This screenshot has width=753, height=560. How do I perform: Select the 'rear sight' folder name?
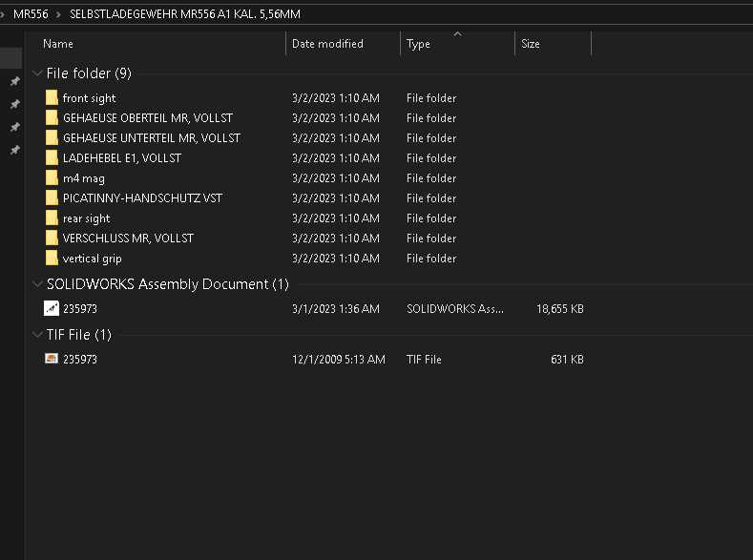87,218
